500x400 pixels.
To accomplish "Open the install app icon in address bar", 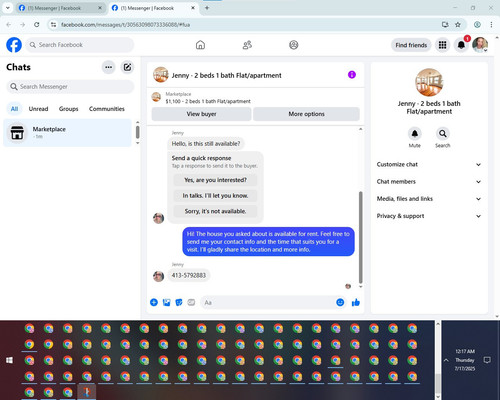I will point(445,24).
